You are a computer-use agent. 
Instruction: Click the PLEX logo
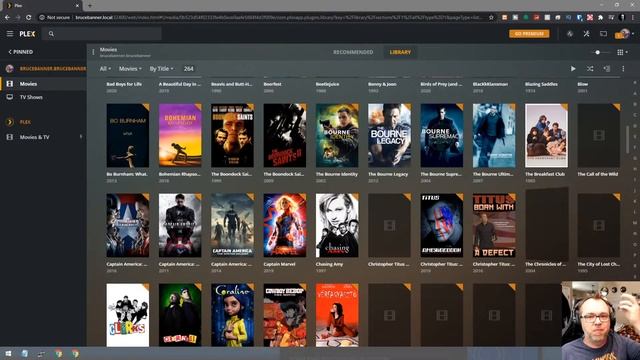[x=27, y=34]
